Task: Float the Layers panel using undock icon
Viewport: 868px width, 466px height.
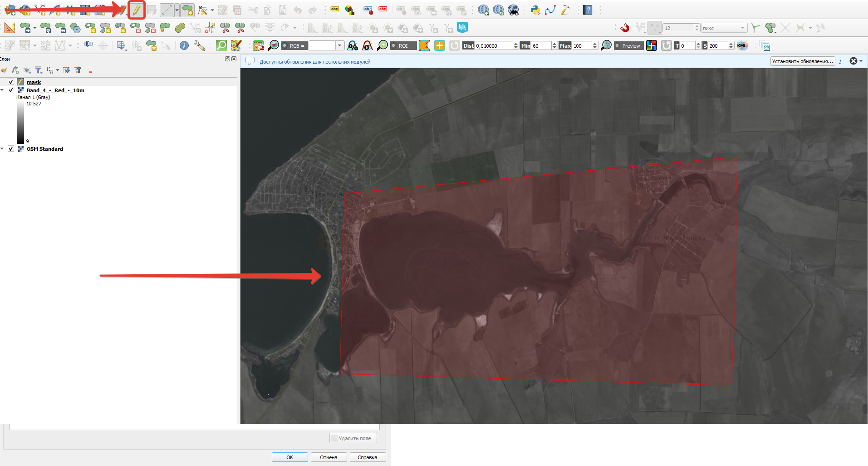Action: [228, 59]
